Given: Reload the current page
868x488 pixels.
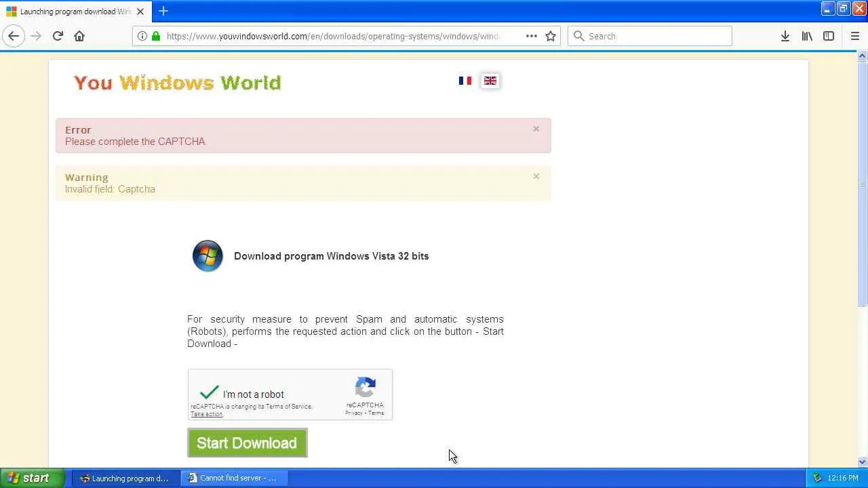Looking at the screenshot, I should coord(58,36).
